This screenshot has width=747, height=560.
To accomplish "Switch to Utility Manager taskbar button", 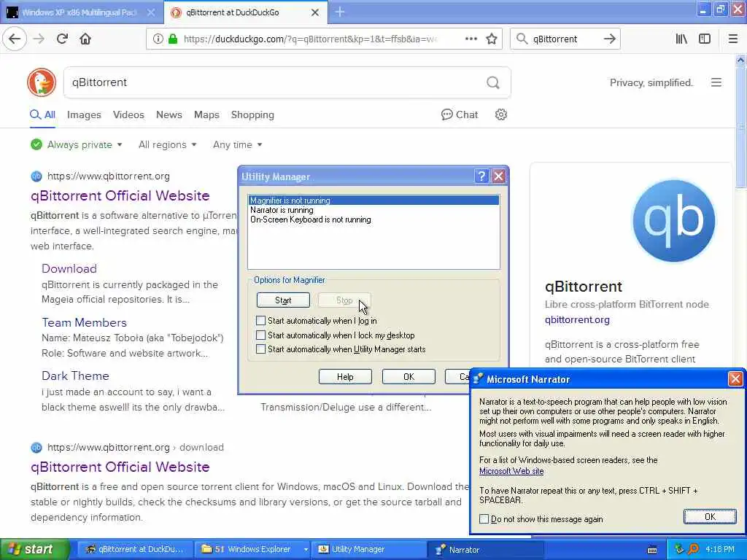I will (x=369, y=550).
